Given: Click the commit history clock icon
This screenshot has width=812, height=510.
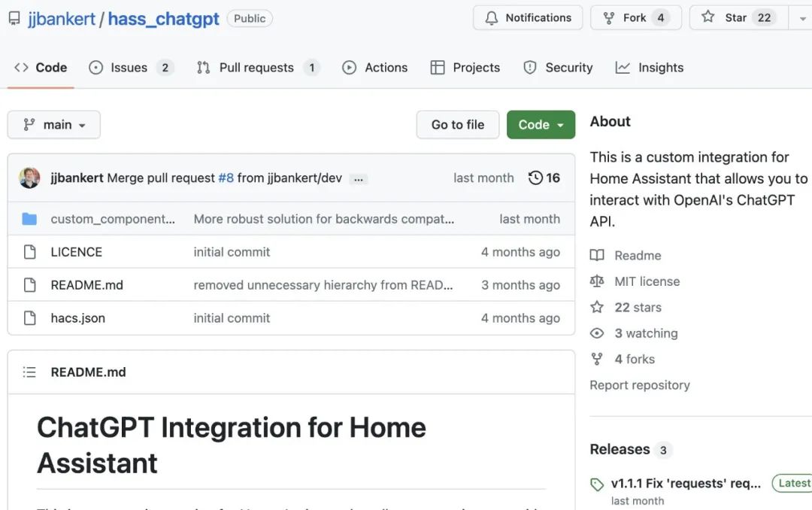Looking at the screenshot, I should (x=535, y=178).
